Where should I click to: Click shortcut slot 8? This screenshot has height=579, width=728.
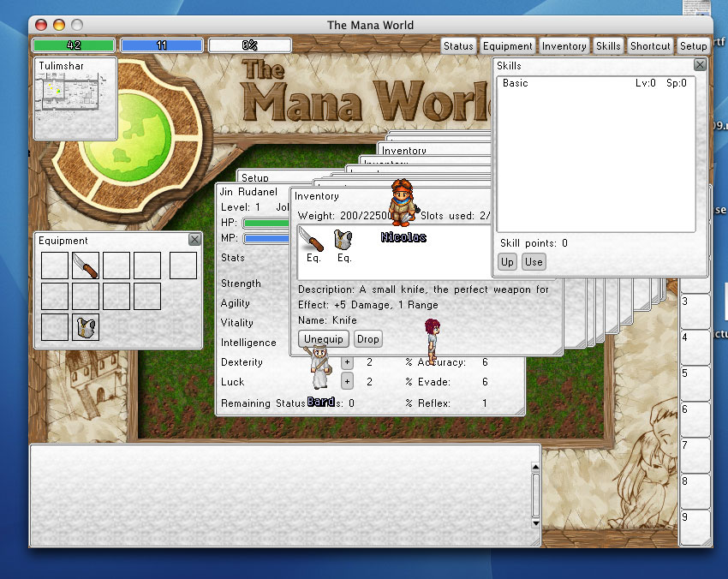(x=695, y=492)
